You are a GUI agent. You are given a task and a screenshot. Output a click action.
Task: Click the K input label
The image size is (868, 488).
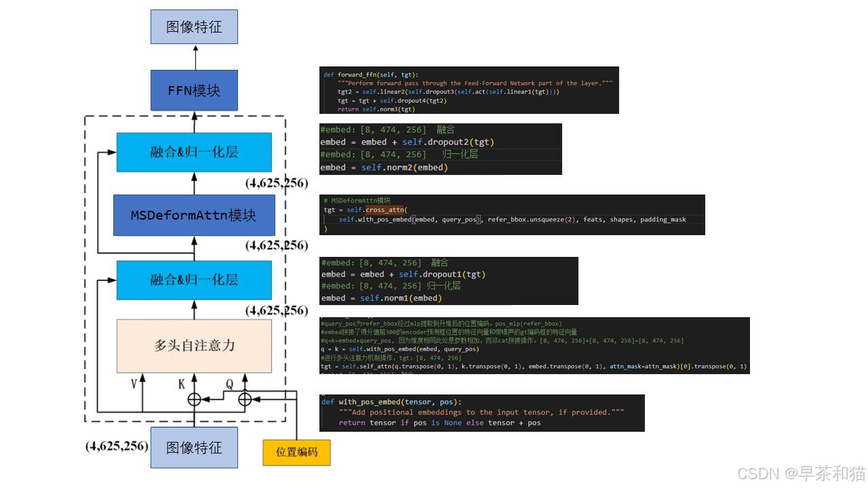click(182, 384)
